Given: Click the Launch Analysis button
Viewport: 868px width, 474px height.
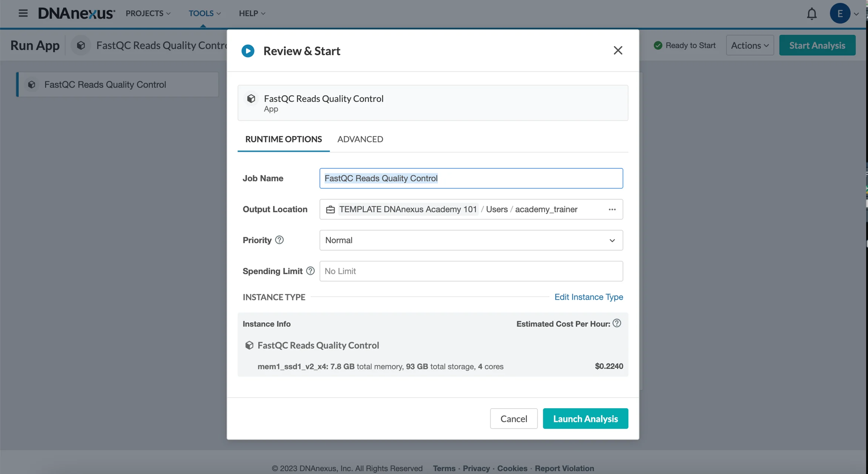Looking at the screenshot, I should coord(585,419).
